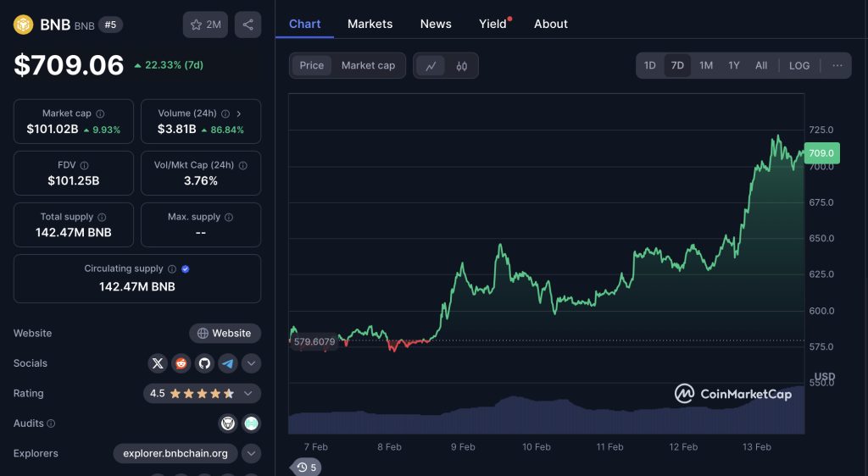Open the About tab
This screenshot has height=476, width=868.
pos(551,24)
